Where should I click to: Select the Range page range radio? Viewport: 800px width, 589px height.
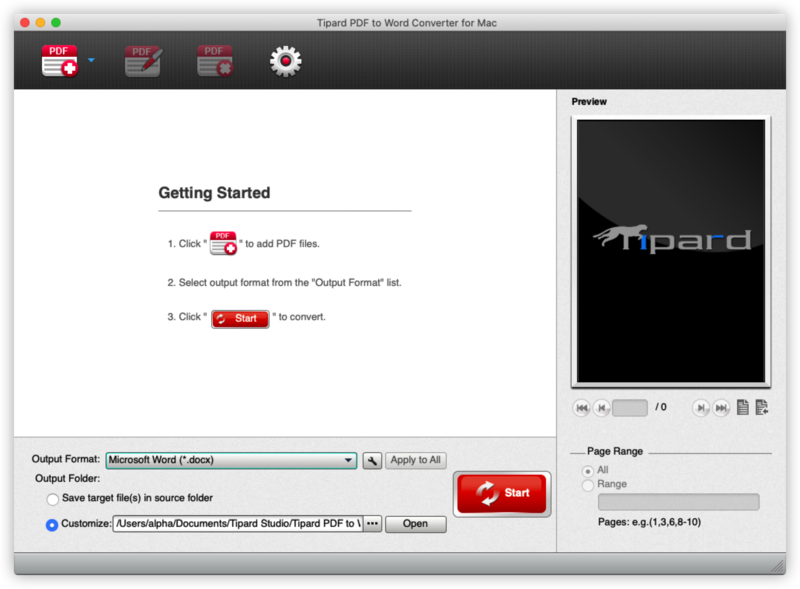(x=588, y=485)
